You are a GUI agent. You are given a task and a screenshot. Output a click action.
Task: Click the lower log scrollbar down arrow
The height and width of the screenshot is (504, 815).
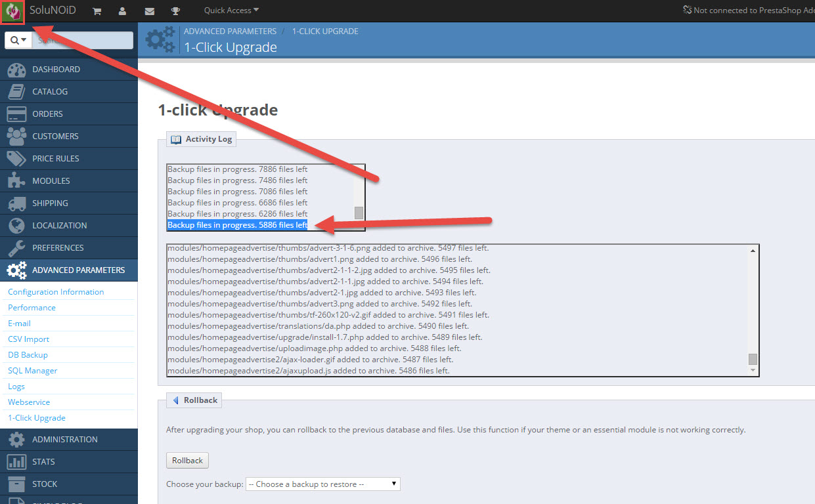pos(753,371)
